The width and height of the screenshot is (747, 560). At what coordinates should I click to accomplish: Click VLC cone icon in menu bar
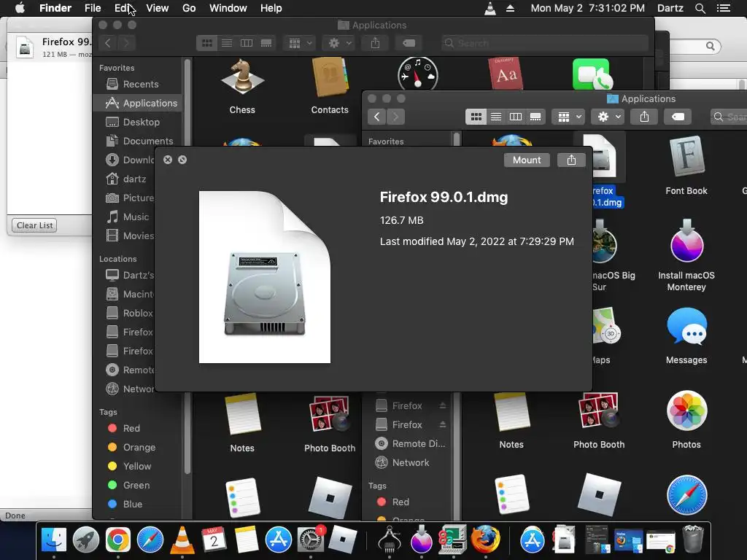pyautogui.click(x=489, y=8)
